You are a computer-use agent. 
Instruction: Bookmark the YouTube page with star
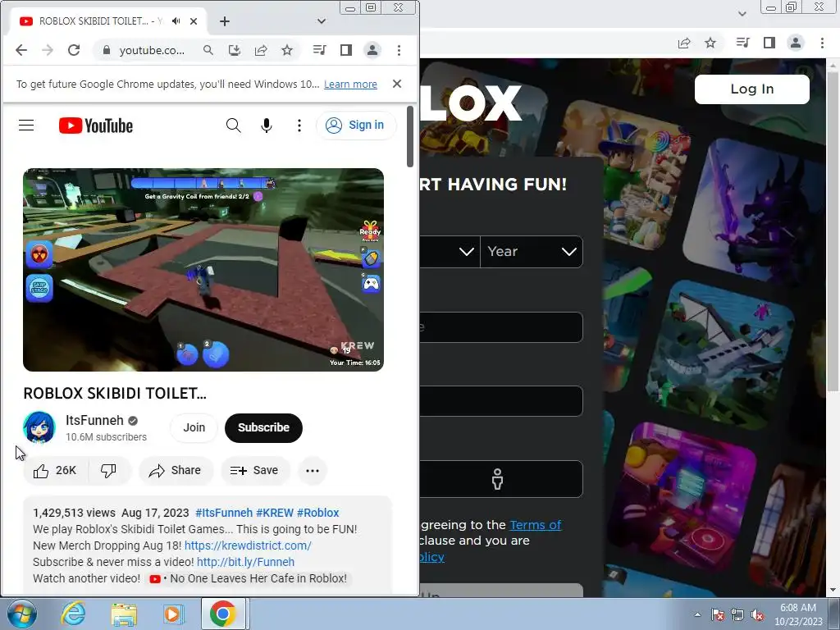pos(287,50)
